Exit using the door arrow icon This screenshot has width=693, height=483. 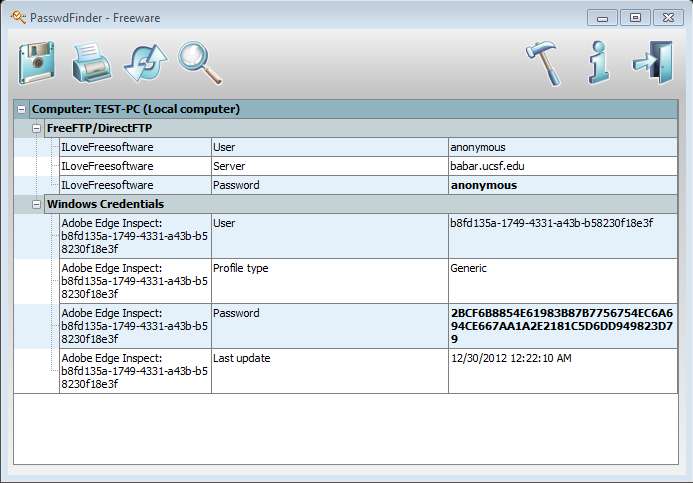[653, 62]
